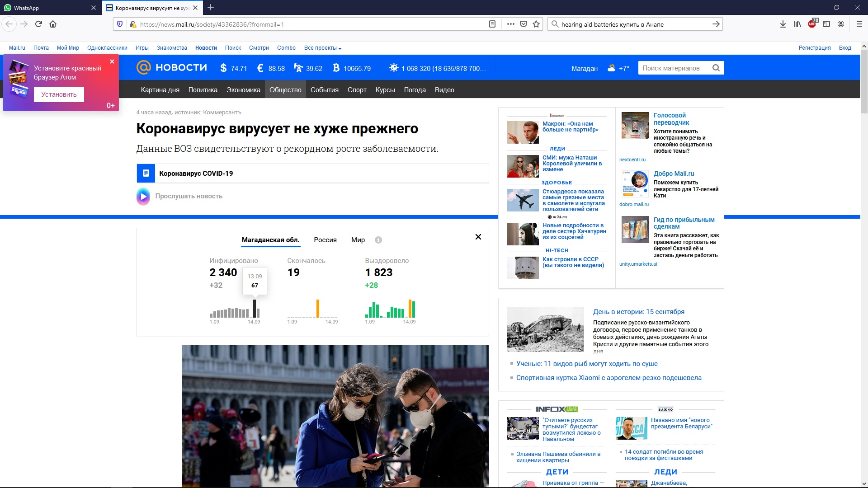Open the Политика navigation section
The image size is (868, 488).
pos(203,90)
